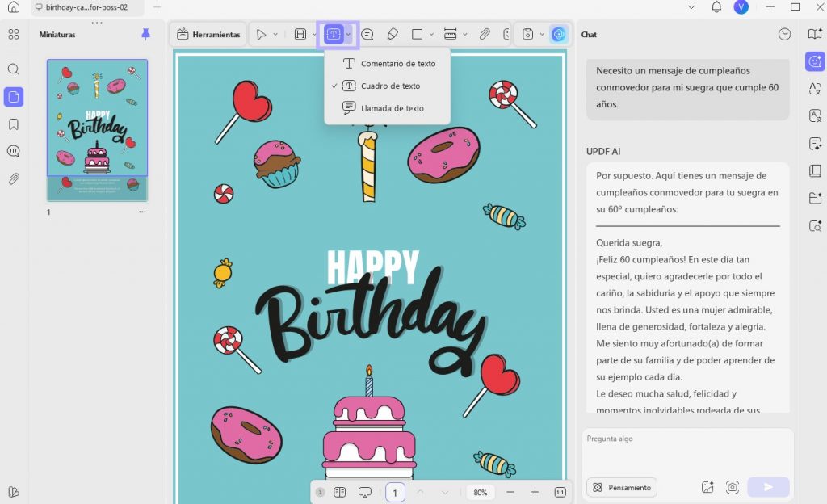This screenshot has width=827, height=504.
Task: Expand the shape tool dropdown arrow
Action: point(431,34)
